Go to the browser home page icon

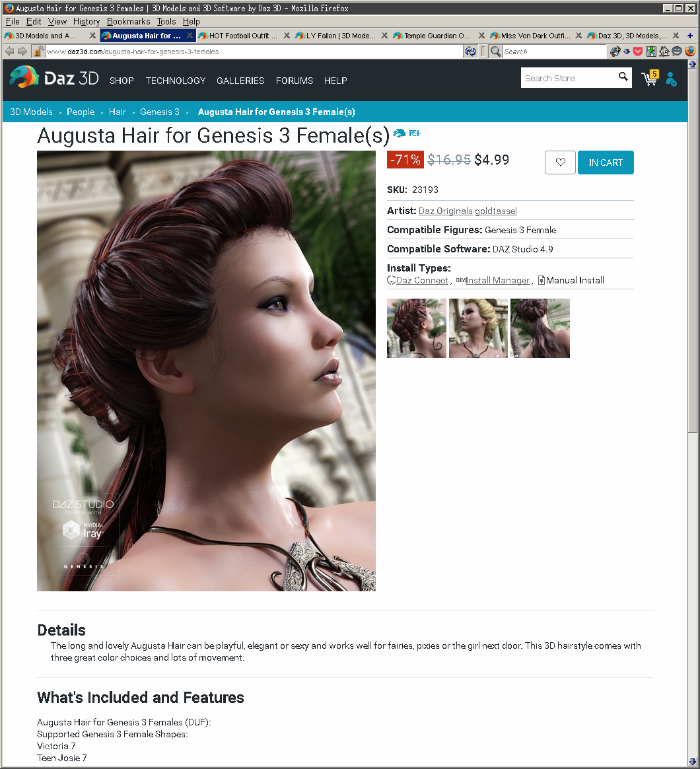664,52
